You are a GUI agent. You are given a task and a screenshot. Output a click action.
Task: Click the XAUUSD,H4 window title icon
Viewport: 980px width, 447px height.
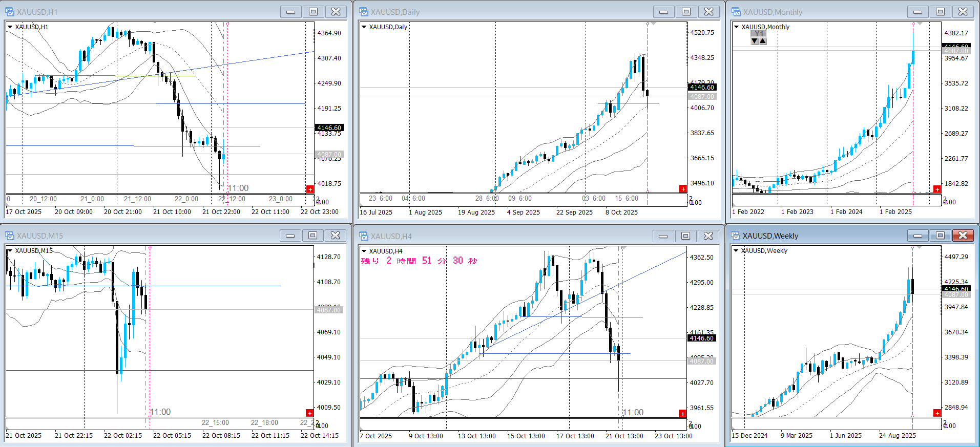(364, 236)
